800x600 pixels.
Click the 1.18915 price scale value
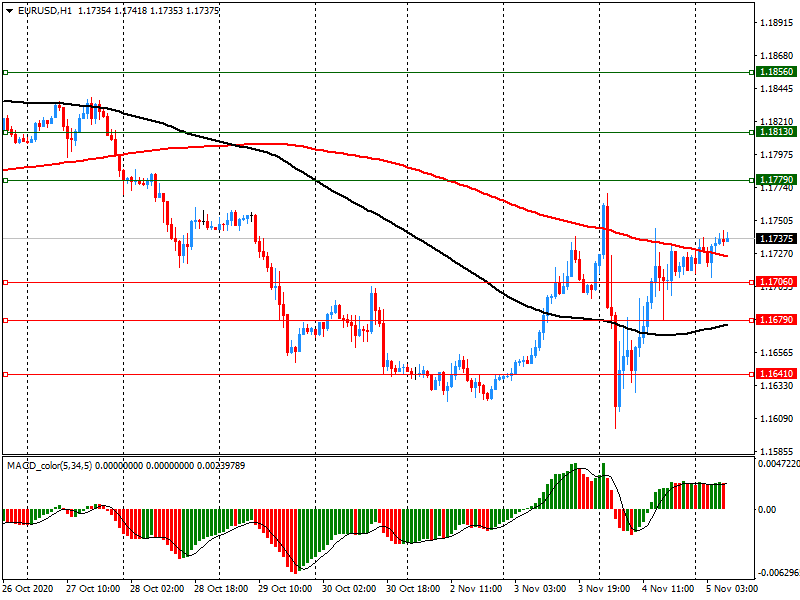coord(777,22)
